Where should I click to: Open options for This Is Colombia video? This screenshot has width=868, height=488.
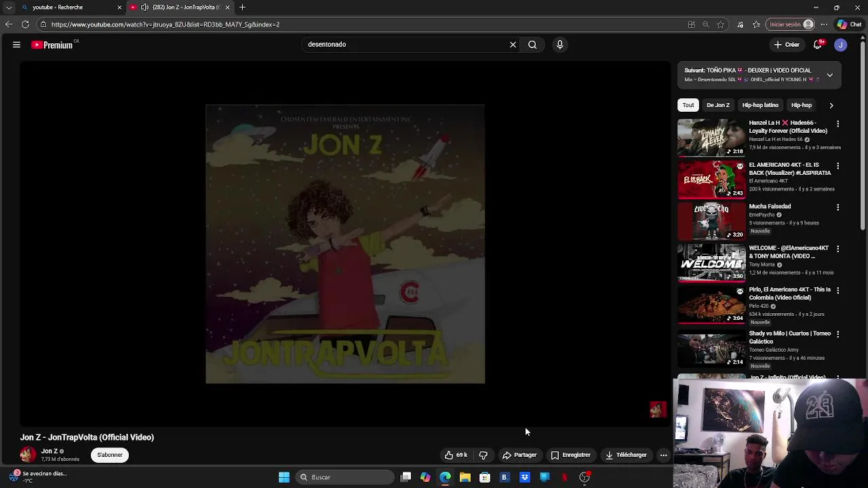pyautogui.click(x=837, y=290)
